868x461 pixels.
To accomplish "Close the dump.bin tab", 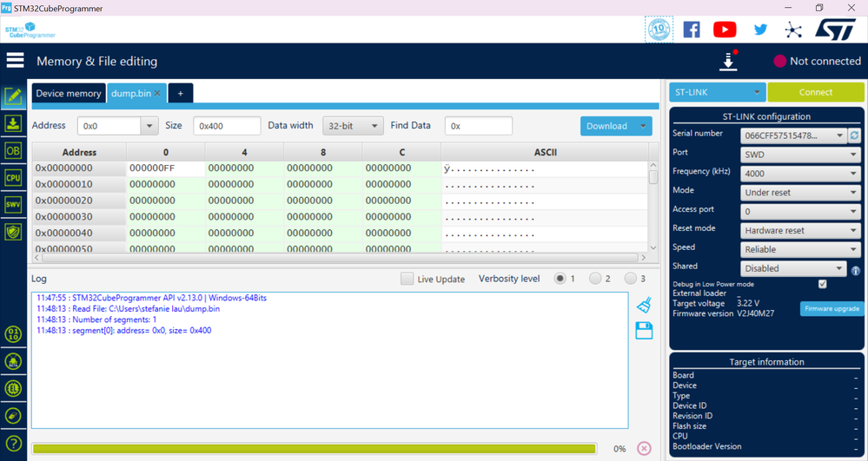I will 157,93.
